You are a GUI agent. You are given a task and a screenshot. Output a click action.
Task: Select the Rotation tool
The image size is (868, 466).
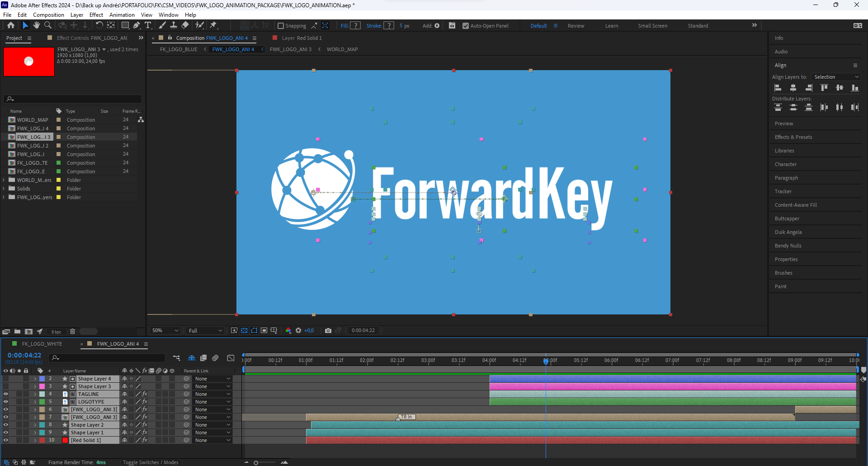(99, 25)
